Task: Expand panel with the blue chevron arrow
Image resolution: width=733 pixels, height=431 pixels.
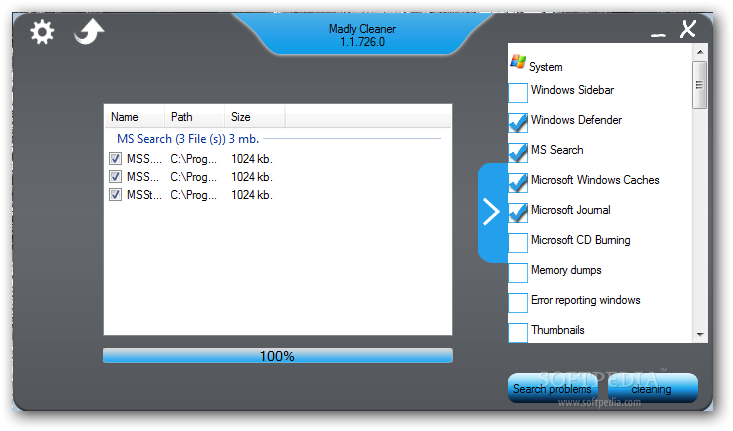Action: point(492,212)
